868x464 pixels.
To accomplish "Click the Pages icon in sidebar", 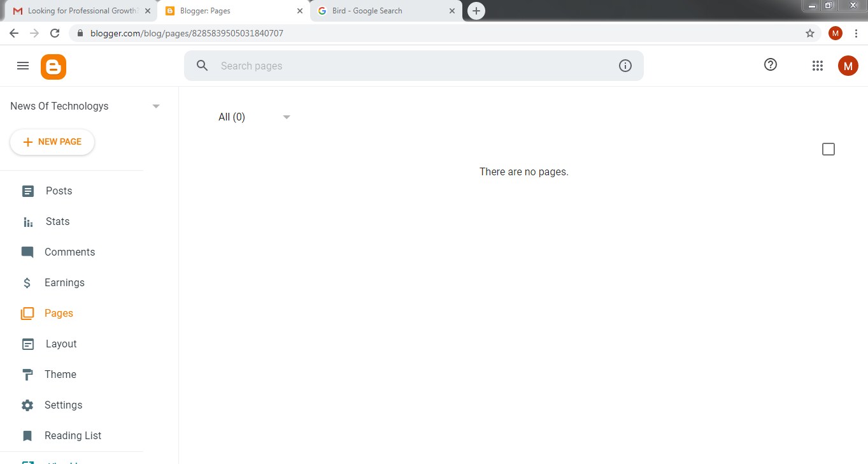I will click(27, 314).
